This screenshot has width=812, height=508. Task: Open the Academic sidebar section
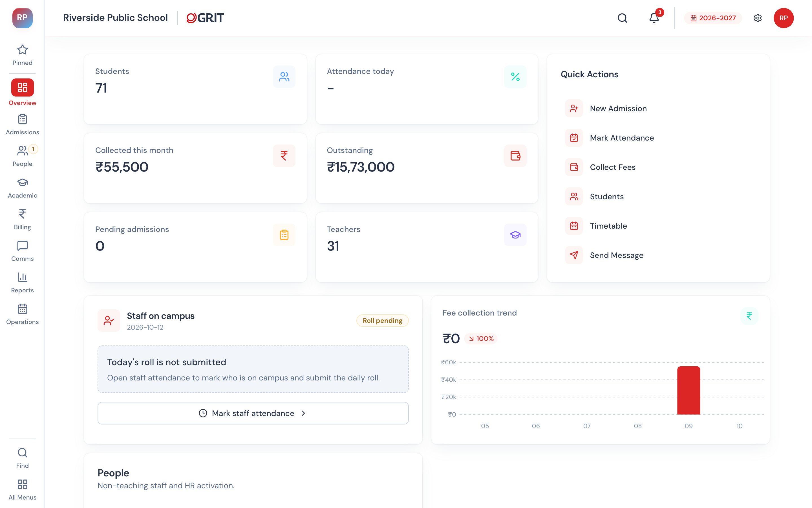point(23,188)
